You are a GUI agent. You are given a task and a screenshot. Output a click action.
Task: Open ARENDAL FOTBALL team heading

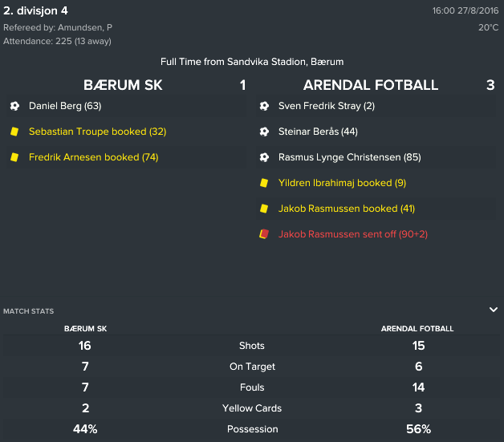click(x=371, y=85)
